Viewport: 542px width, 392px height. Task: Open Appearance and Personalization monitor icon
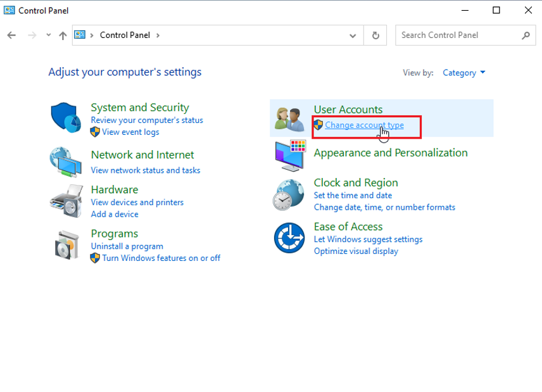tap(290, 156)
